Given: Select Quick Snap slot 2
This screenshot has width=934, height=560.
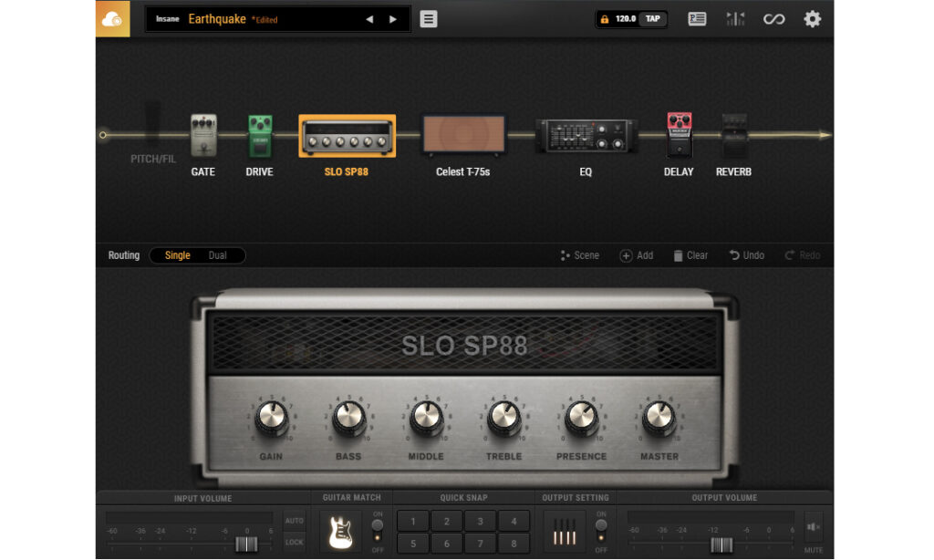Looking at the screenshot, I should (447, 522).
